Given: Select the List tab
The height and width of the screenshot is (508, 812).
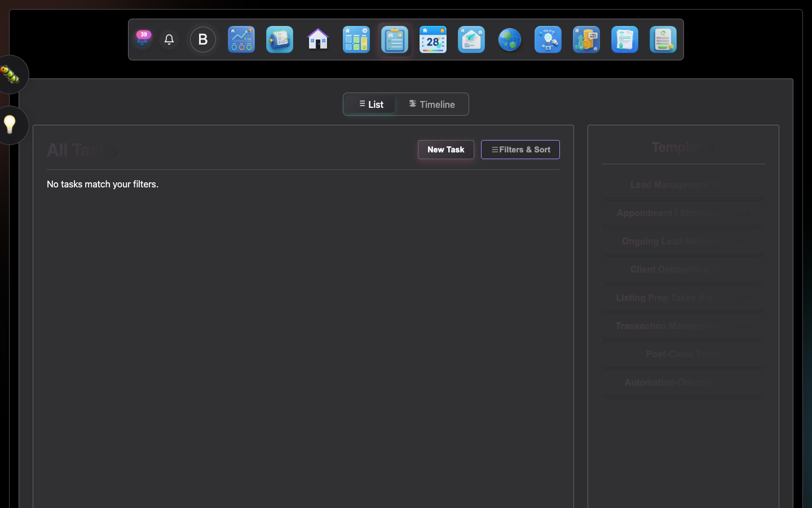Looking at the screenshot, I should 370,104.
